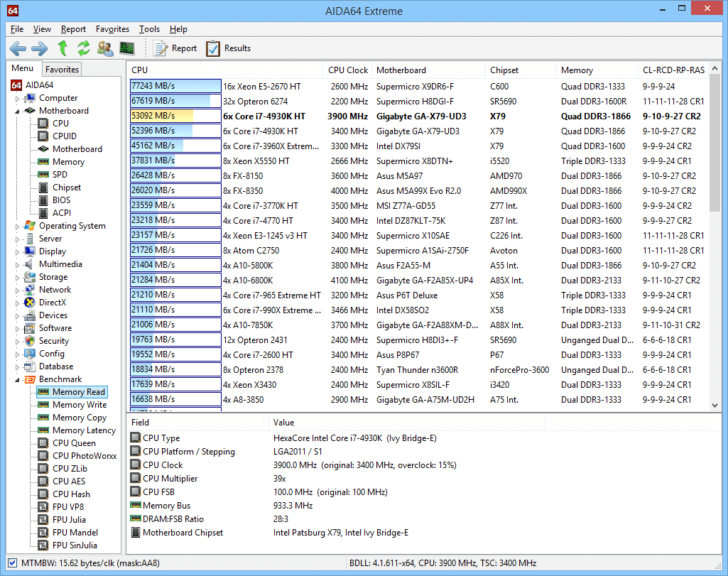The width and height of the screenshot is (728, 576).
Task: Click the back navigation arrow
Action: [x=17, y=48]
